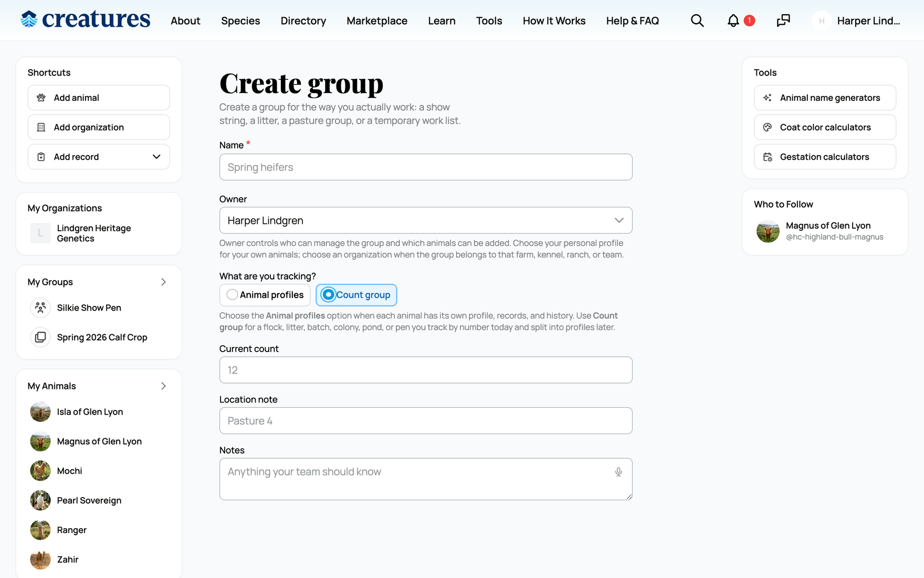Open the About menu
Viewport: 924px width, 578px height.
pyautogui.click(x=185, y=20)
